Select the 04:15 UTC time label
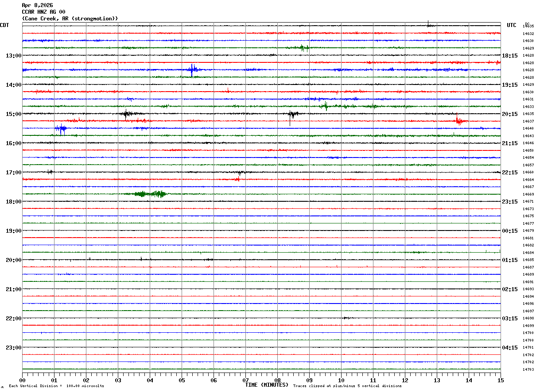The width and height of the screenshot is (536, 392). click(510, 348)
